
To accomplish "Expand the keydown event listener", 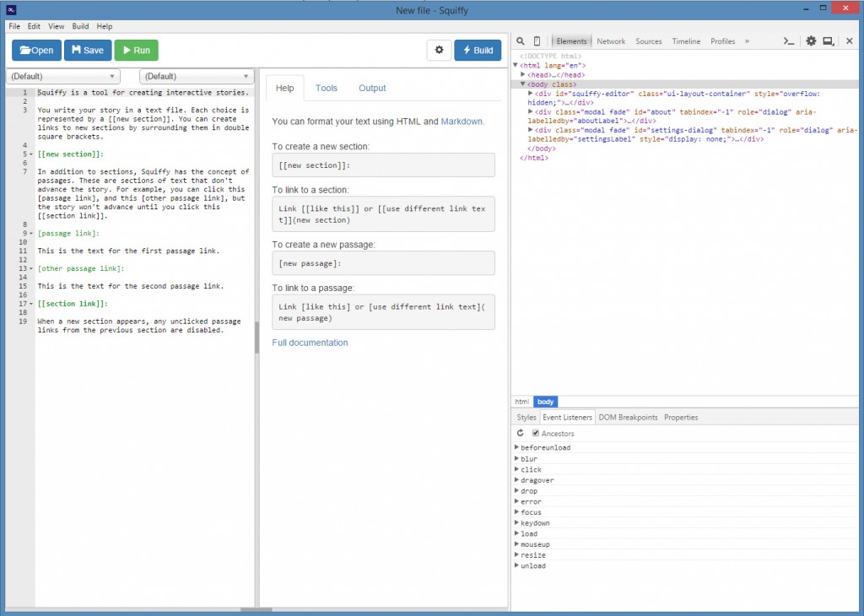I will coord(517,523).
